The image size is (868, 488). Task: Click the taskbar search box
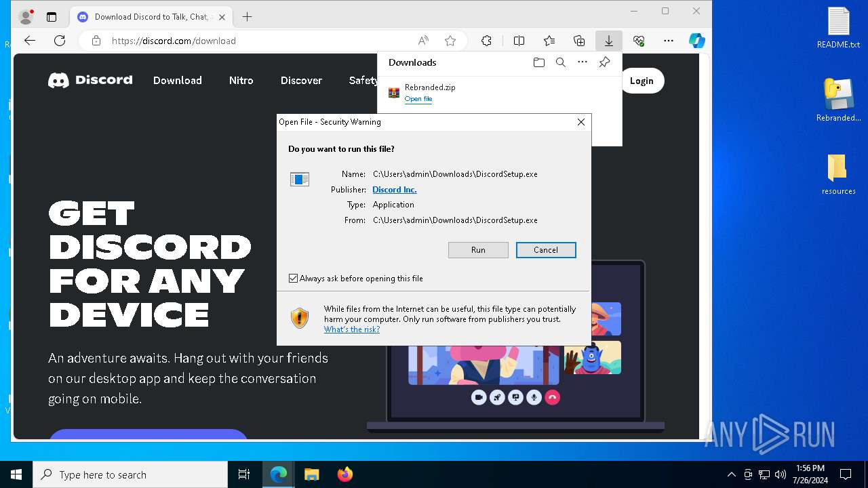pyautogui.click(x=130, y=474)
